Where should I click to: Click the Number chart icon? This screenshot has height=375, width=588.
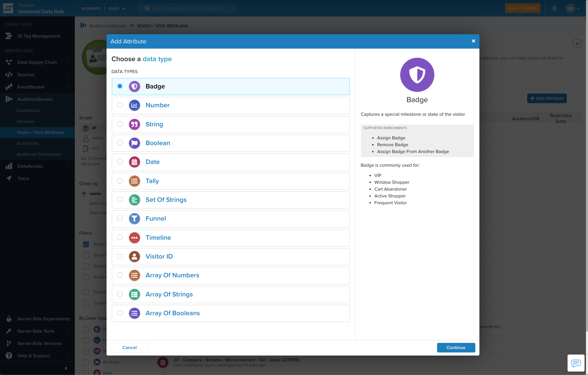[135, 105]
